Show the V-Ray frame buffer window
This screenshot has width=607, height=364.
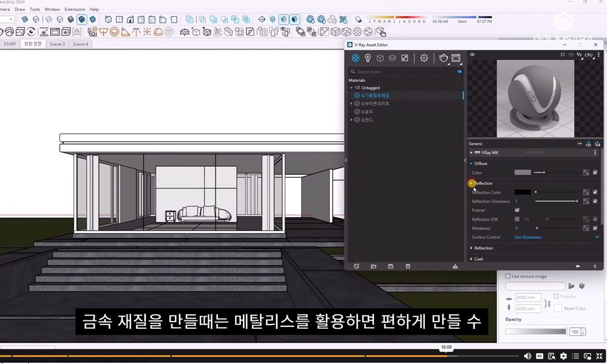point(456,58)
